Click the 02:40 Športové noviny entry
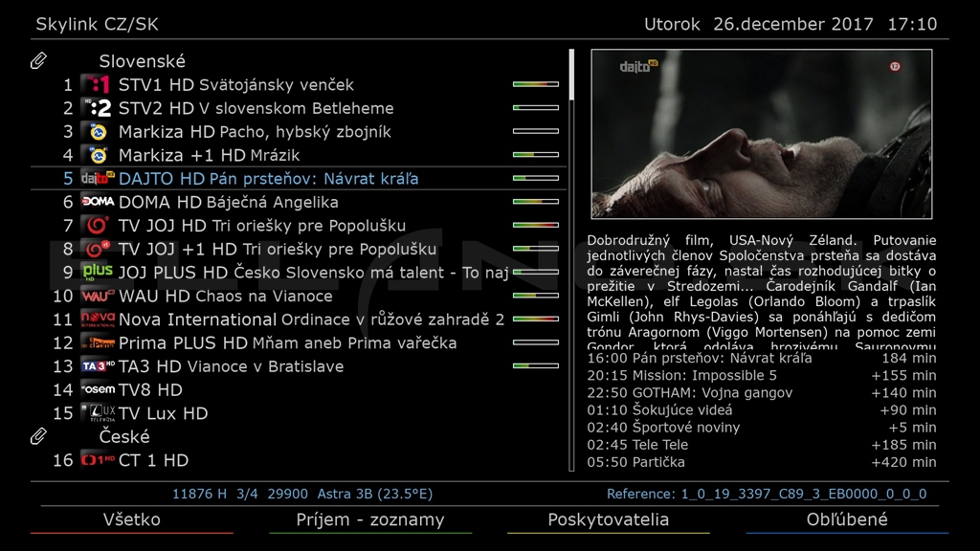The width and height of the screenshot is (980, 551). click(761, 428)
